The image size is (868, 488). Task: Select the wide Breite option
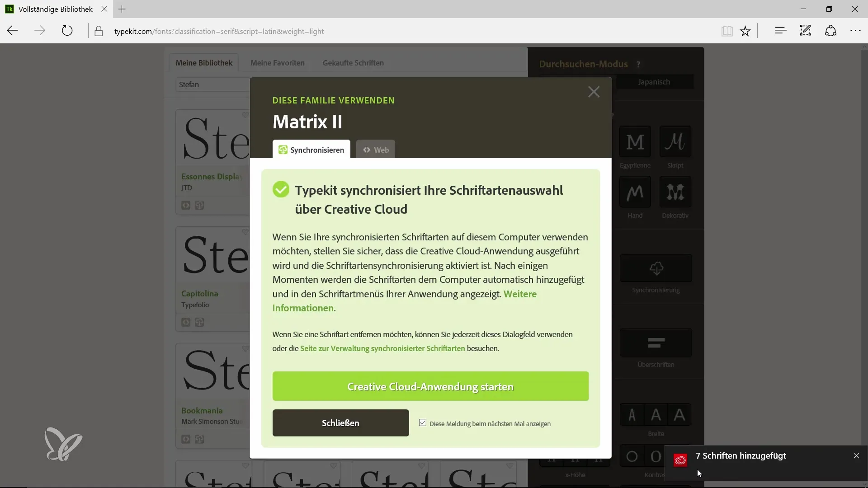pyautogui.click(x=679, y=415)
